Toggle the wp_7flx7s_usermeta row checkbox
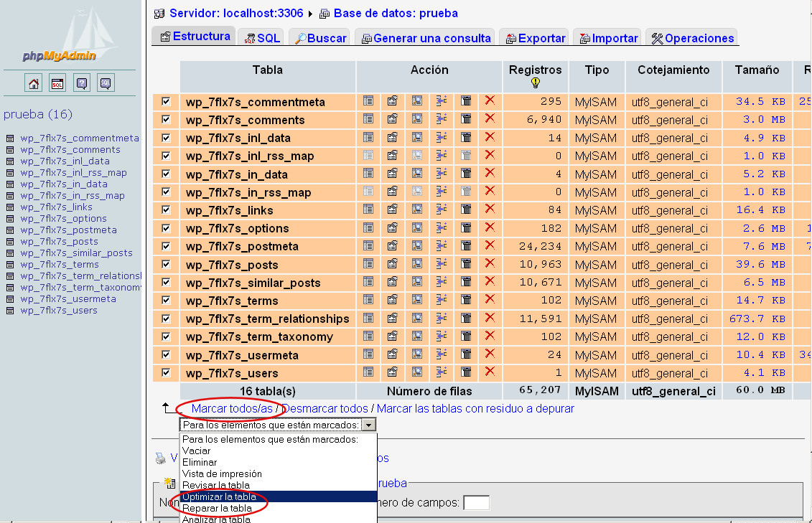Image resolution: width=812 pixels, height=523 pixels. (167, 354)
